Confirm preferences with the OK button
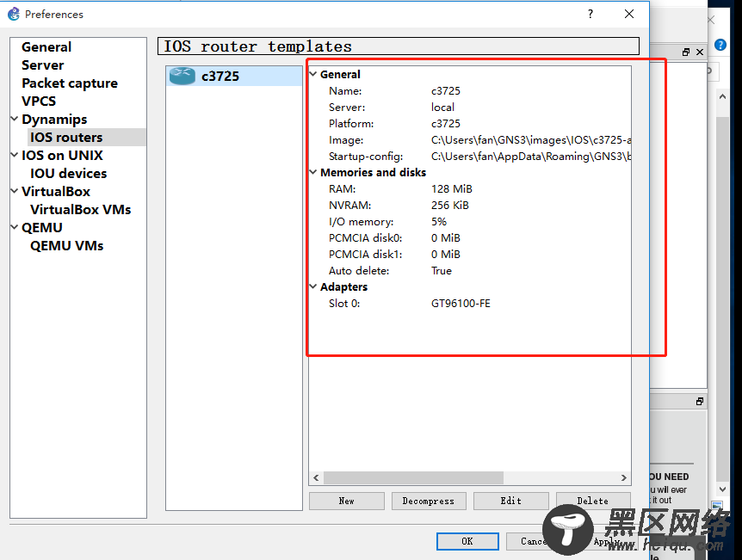742x560 pixels. [467, 541]
